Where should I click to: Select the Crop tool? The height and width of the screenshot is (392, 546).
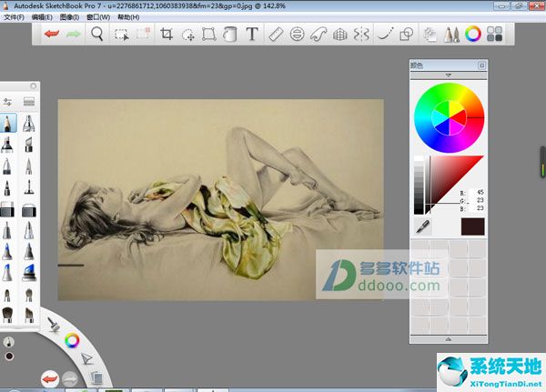click(167, 35)
